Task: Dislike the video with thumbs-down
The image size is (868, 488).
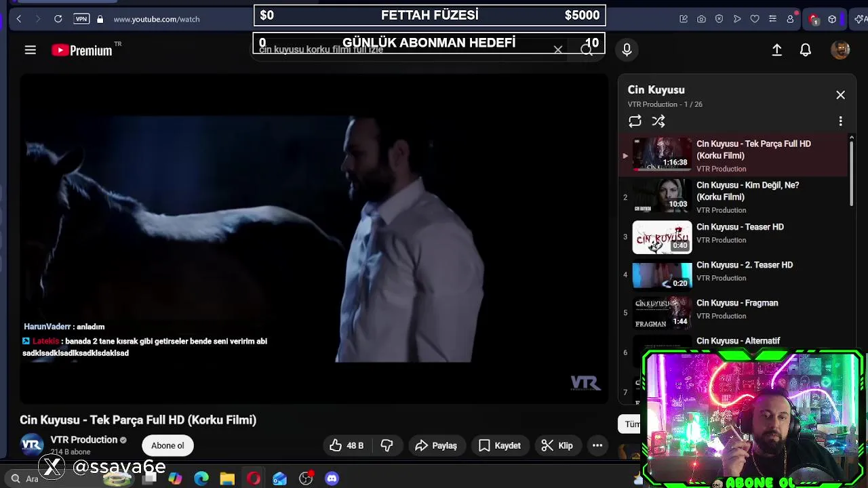Action: pyautogui.click(x=387, y=445)
